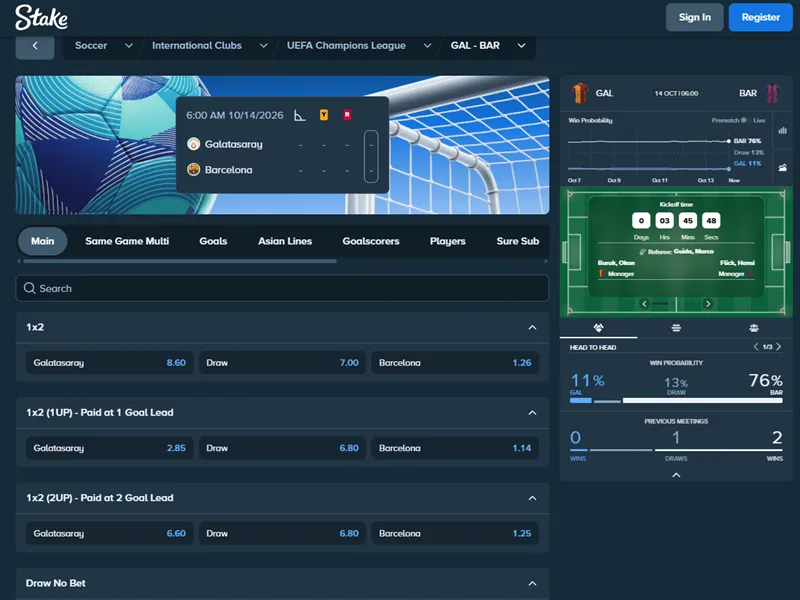Image resolution: width=800 pixels, height=600 pixels.
Task: Click the BAR striped jersey icon
Action: pos(772,93)
